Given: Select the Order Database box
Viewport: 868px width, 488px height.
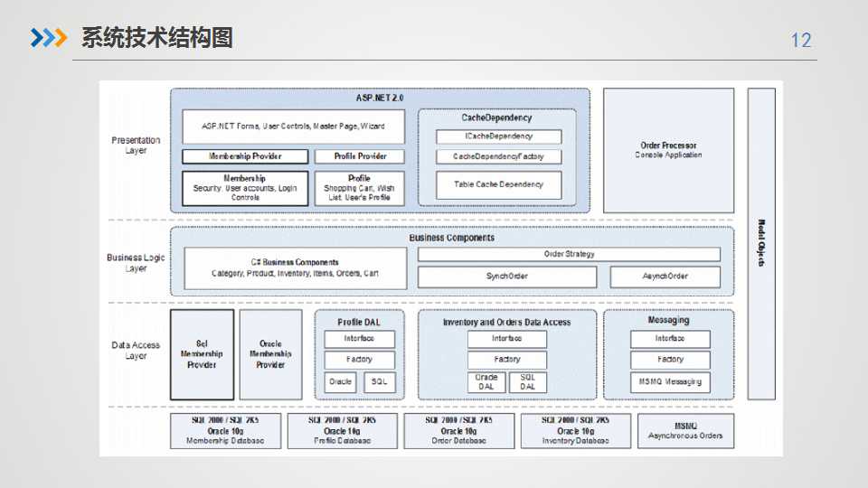Looking at the screenshot, I should click(459, 430).
